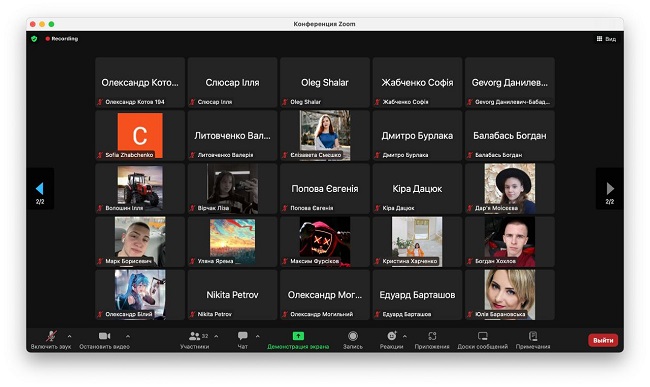Image resolution: width=650 pixels, height=387 pixels.
Task: Click the Participants icon in the toolbar
Action: coord(194,336)
